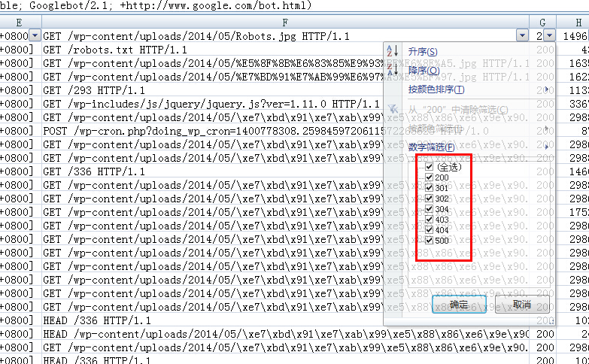Open column F filter dropdown

(x=522, y=35)
